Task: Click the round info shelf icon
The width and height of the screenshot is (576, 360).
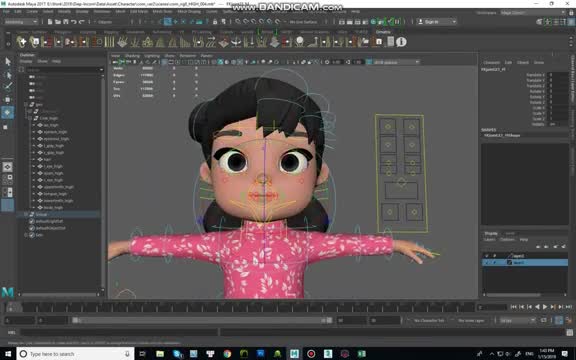Action: 401,42
